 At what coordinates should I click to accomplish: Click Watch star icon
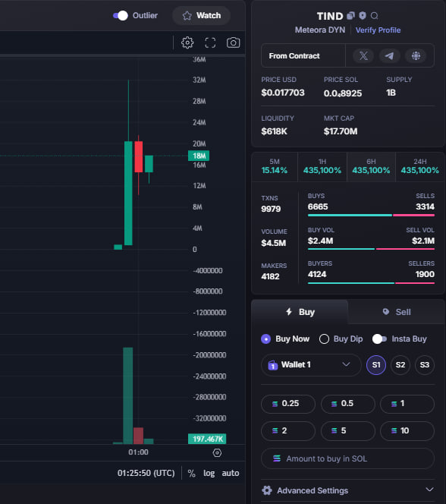(x=187, y=15)
